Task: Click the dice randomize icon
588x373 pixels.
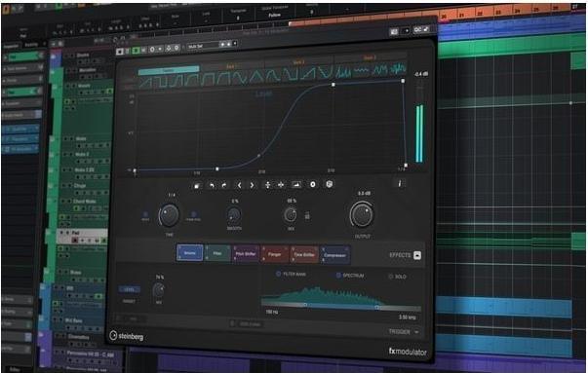Action: [x=329, y=184]
